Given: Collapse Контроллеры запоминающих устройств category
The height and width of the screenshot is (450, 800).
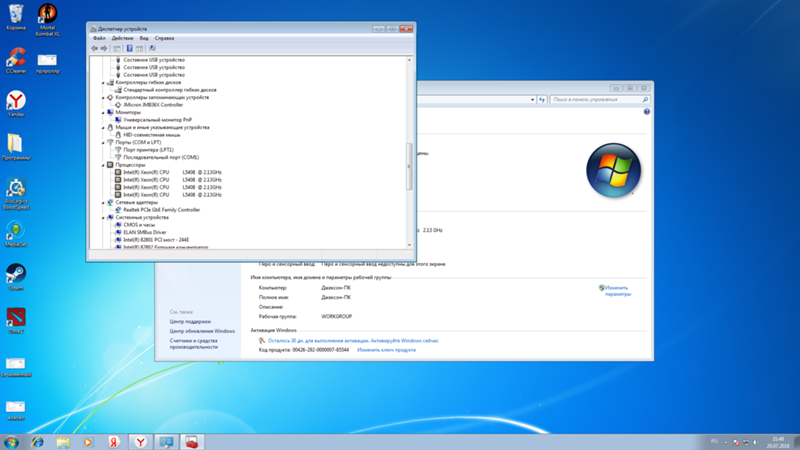Looking at the screenshot, I should coord(103,97).
